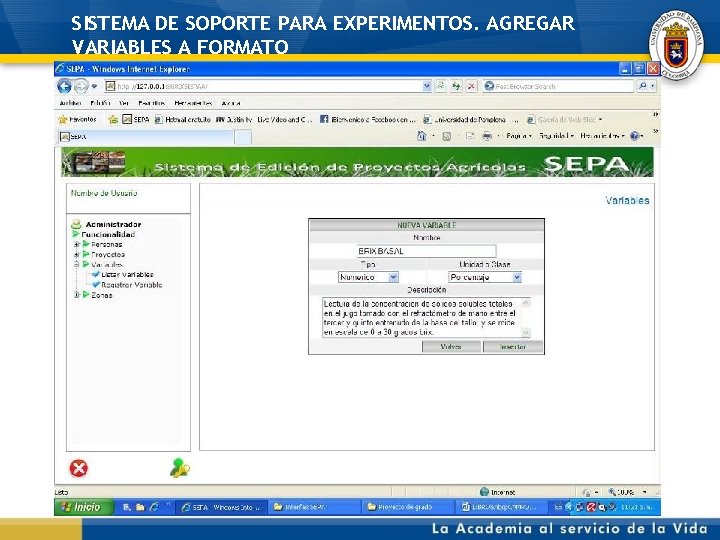This screenshot has height=540, width=720.
Task: Click the Administrador user icon
Action: [76, 225]
